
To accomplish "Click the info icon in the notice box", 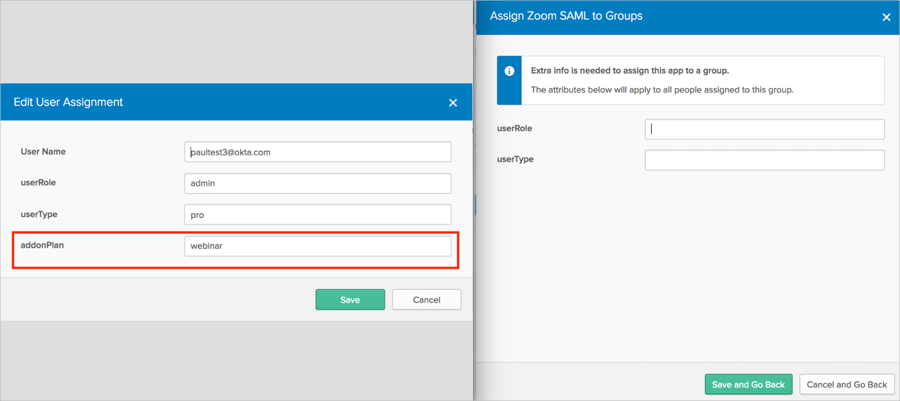I will pyautogui.click(x=509, y=72).
